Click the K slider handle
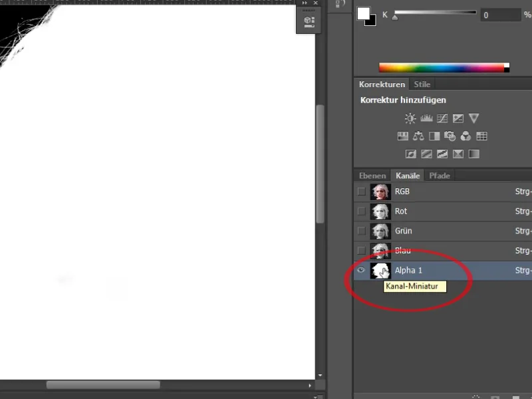 click(x=394, y=17)
